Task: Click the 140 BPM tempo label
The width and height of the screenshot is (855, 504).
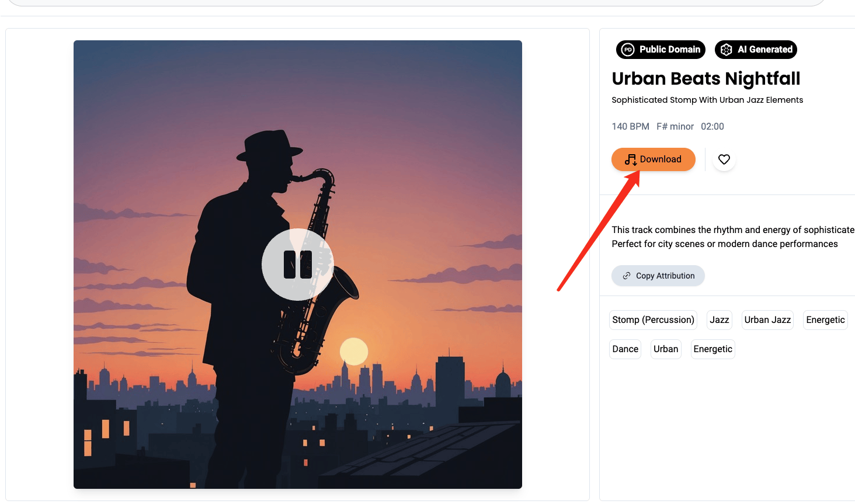Action: [x=631, y=127]
